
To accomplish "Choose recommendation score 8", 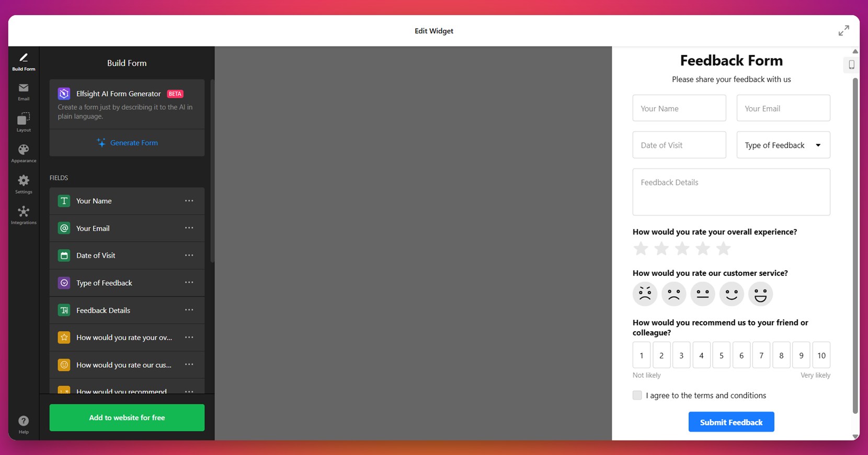I will click(781, 355).
